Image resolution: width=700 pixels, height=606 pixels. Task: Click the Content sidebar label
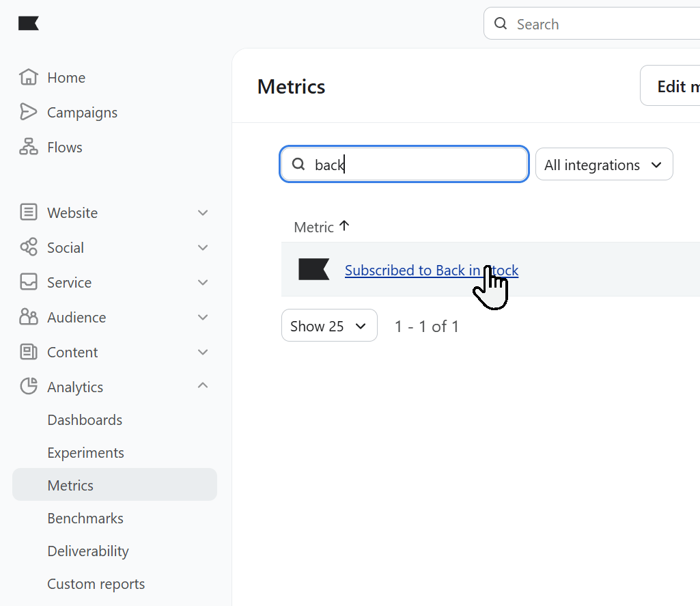click(x=72, y=353)
